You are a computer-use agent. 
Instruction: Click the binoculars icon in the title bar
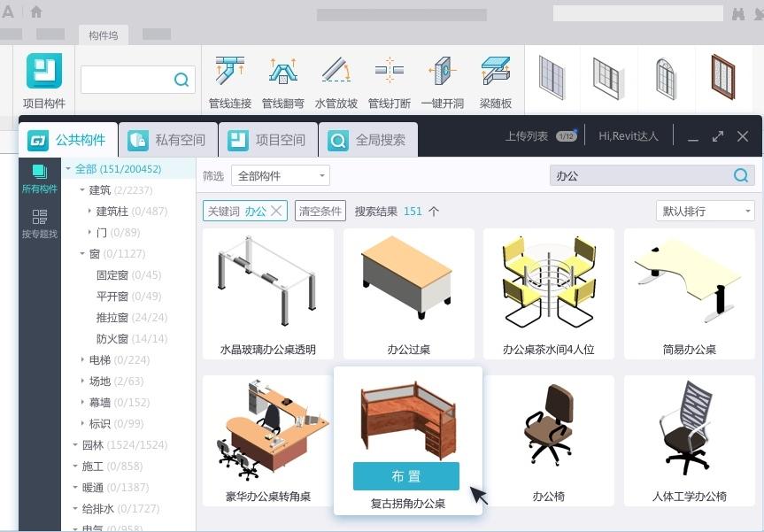[738, 13]
